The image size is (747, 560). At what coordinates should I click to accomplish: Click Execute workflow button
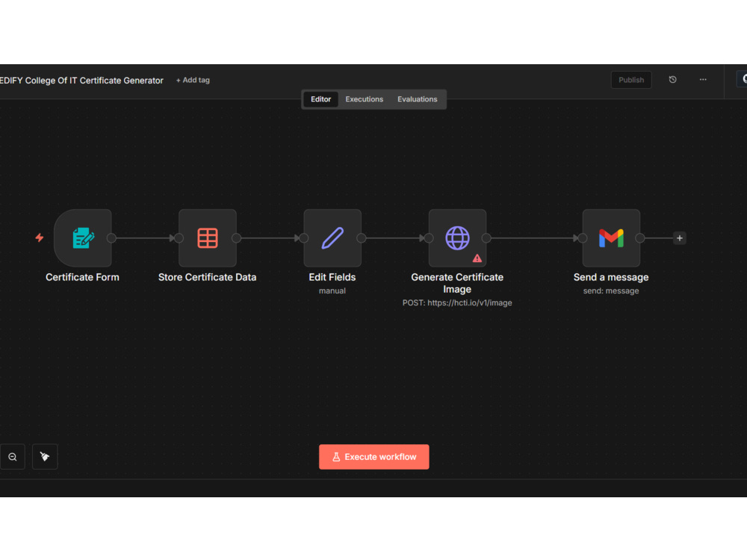(374, 457)
